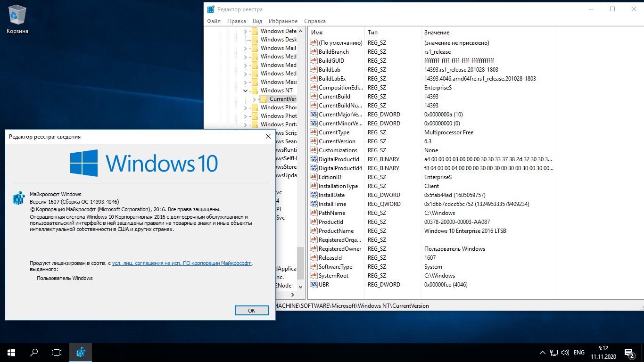Expand the Windows Phor tree node
The height and width of the screenshot is (362, 644).
(245, 107)
